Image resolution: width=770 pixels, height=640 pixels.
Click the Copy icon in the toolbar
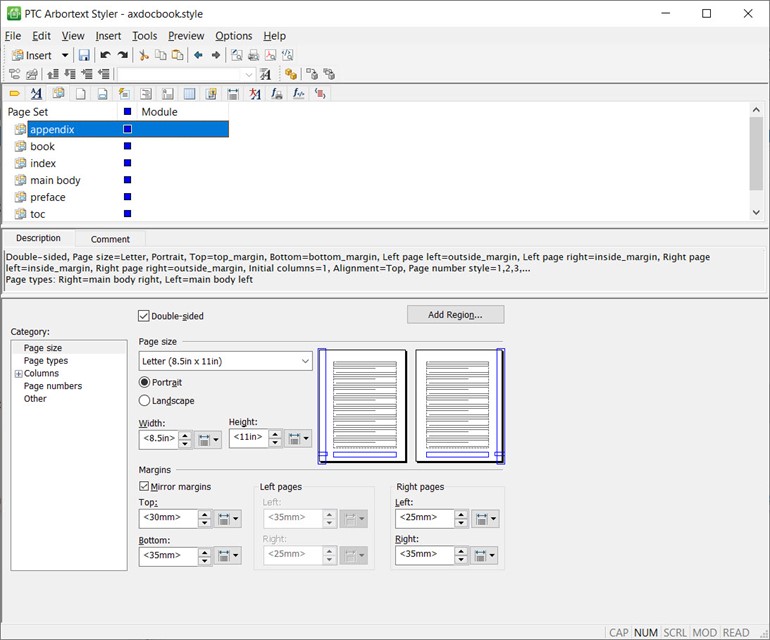161,55
